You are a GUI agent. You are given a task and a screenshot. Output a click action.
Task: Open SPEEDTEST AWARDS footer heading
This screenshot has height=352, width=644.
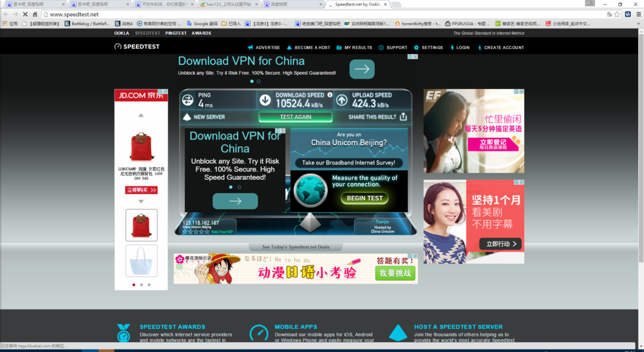click(x=173, y=327)
